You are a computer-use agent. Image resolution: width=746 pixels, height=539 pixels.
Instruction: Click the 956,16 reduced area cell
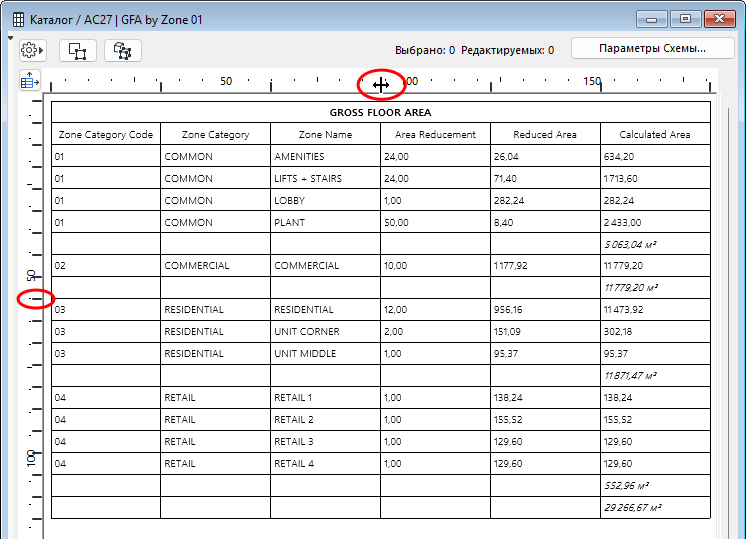coord(545,309)
